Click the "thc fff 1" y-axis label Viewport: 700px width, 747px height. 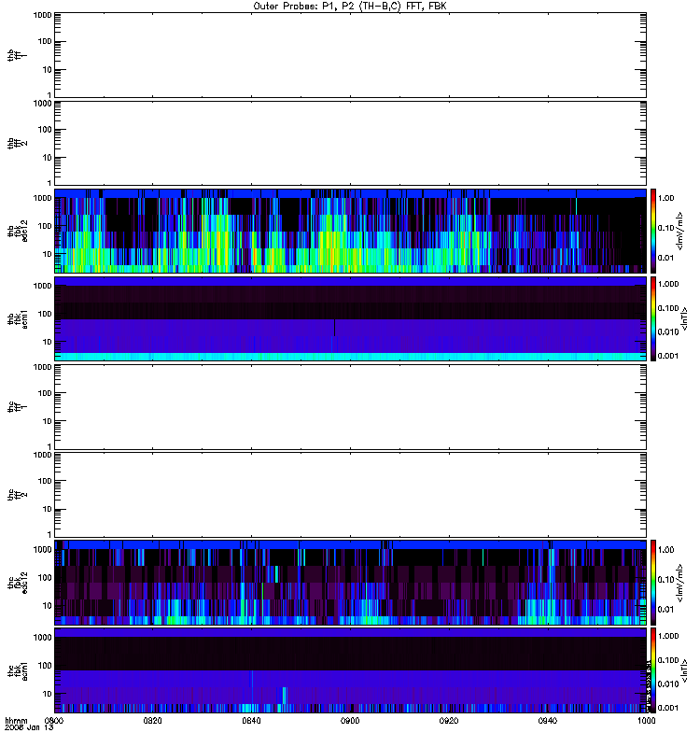click(x=17, y=407)
